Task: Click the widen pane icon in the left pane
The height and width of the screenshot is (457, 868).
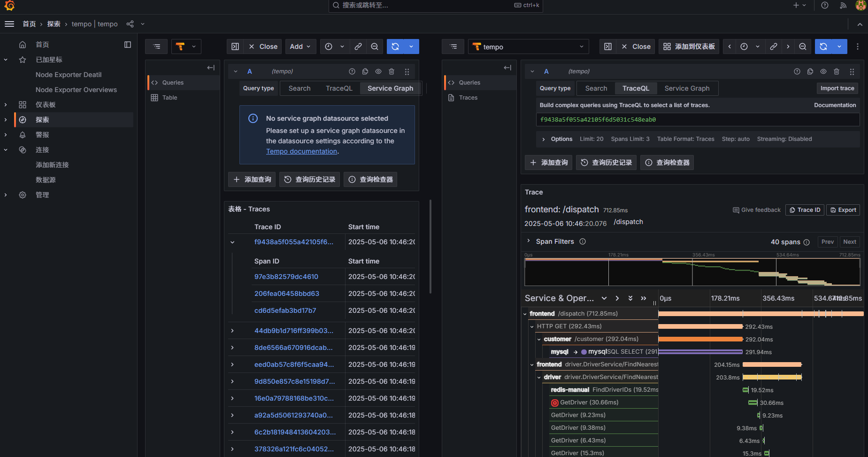Action: [235, 46]
